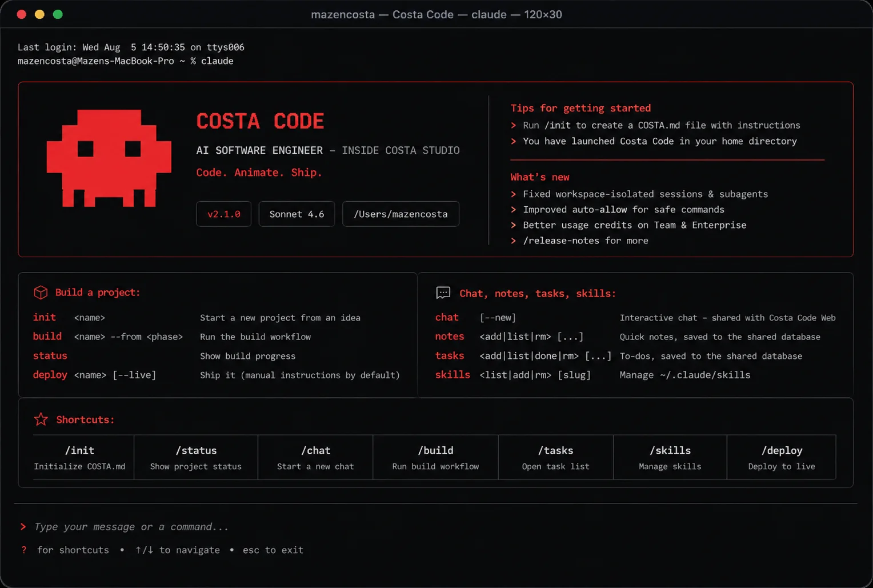Click the '<add|list|done|rm> [...]' argument text

(x=545, y=356)
